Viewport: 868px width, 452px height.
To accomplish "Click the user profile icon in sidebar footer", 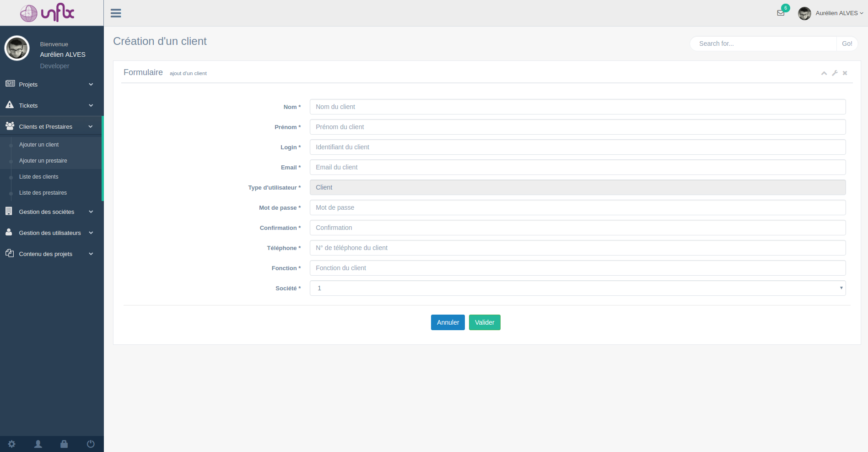I will coord(38,444).
